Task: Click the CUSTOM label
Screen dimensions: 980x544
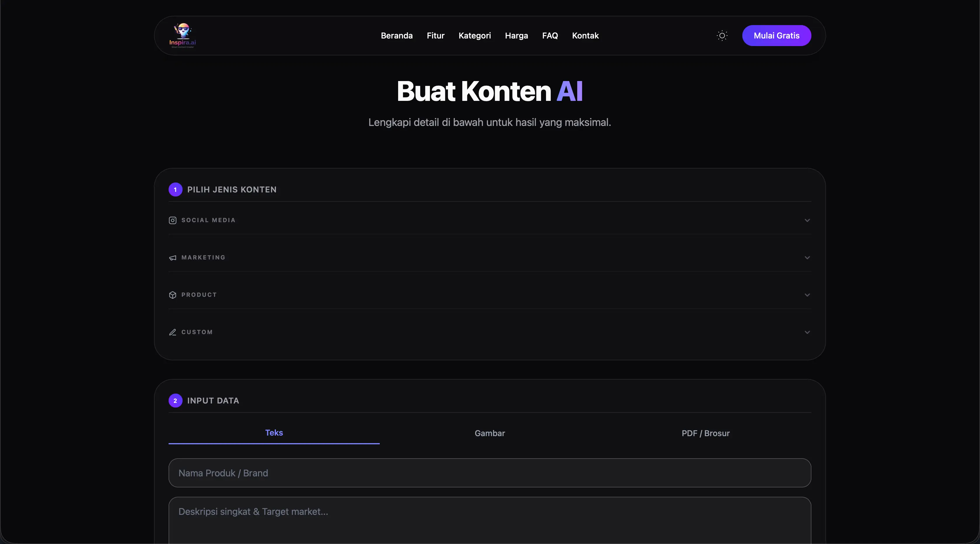Action: pyautogui.click(x=197, y=332)
